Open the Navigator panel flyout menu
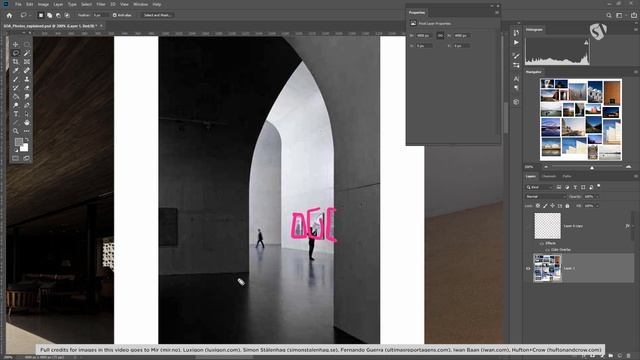This screenshot has width=640, height=360. pos(636,72)
